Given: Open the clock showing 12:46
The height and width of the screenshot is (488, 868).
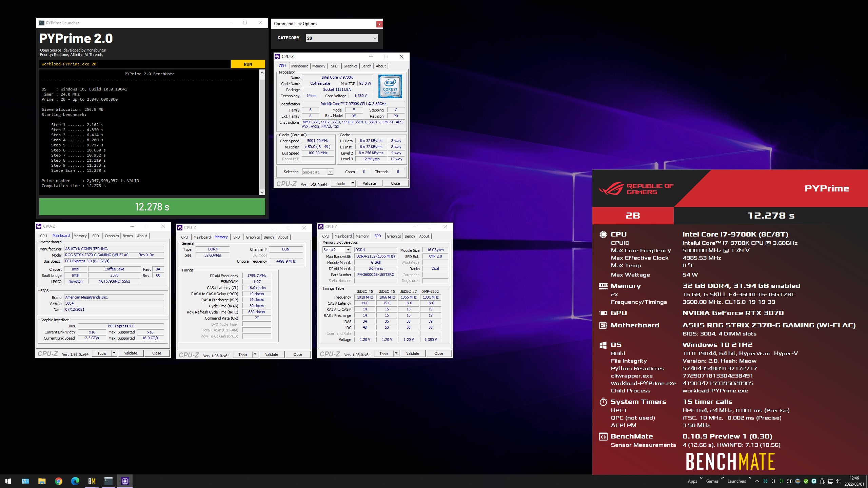Looking at the screenshot, I should point(854,481).
